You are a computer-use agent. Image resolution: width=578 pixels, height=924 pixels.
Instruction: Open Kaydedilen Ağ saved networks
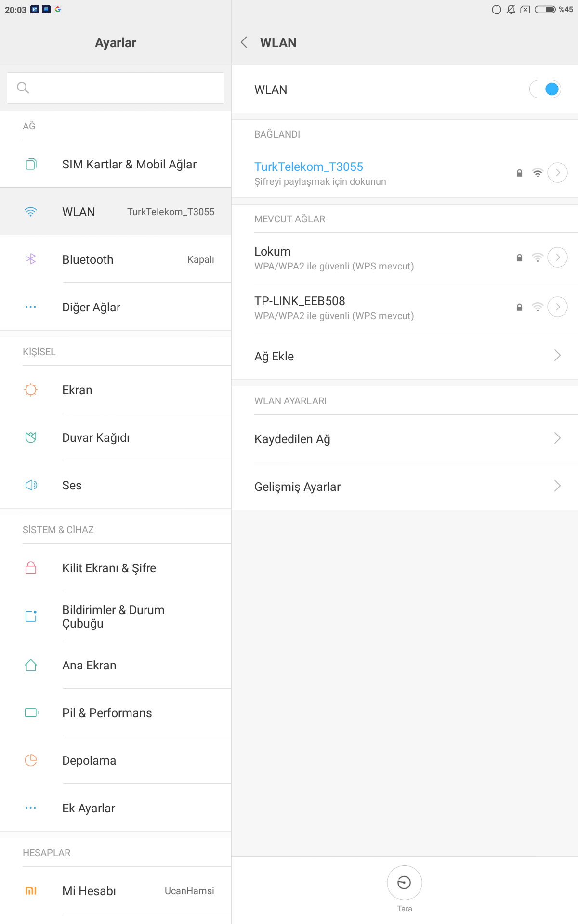point(405,439)
